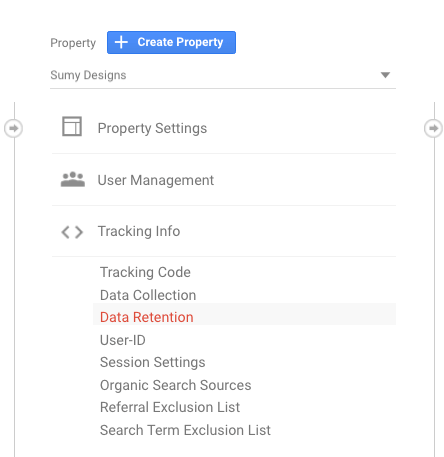Open Session Settings

coord(153,362)
